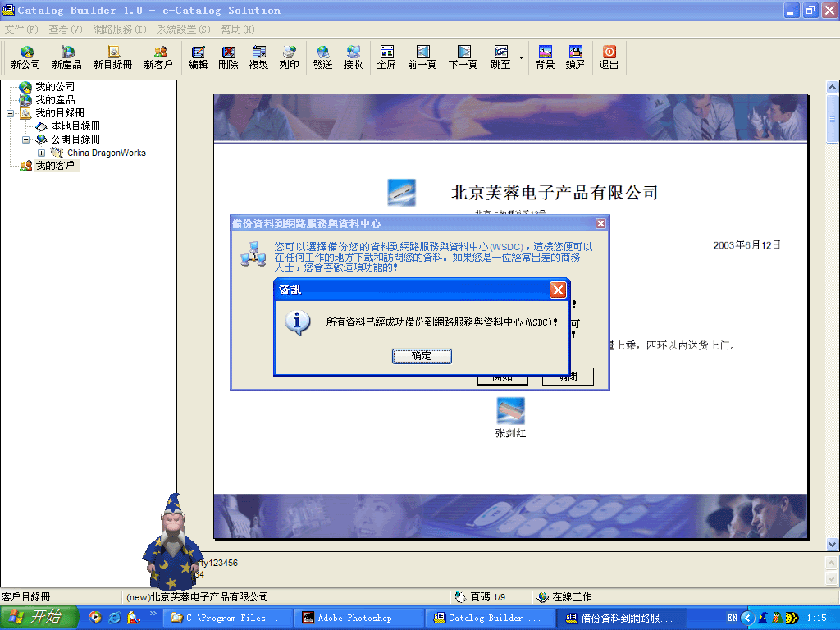This screenshot has height=630, width=840.
Task: Open the 幫助(H) menu
Action: 238,30
